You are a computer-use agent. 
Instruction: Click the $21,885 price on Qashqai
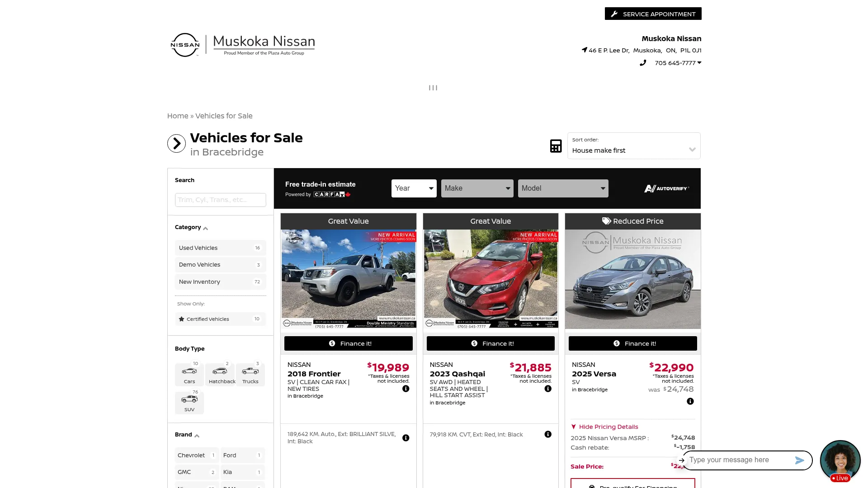(x=530, y=368)
